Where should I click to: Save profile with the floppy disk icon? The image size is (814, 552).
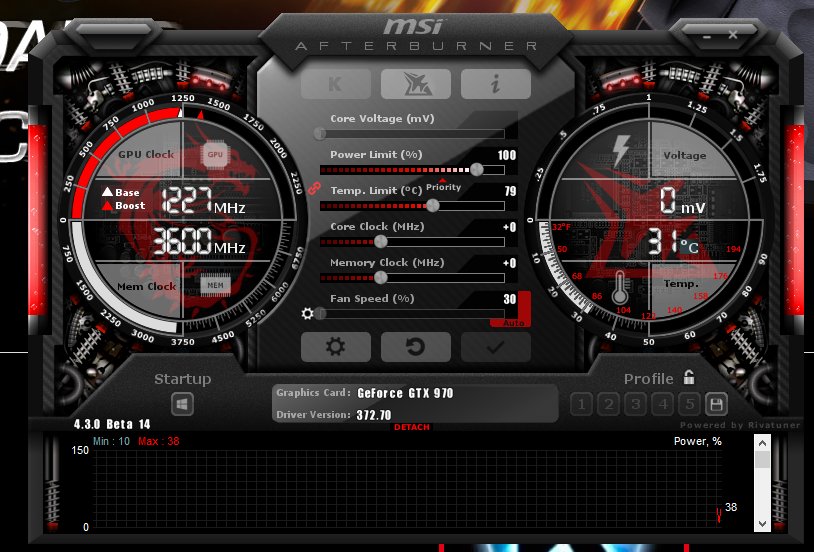[x=716, y=404]
